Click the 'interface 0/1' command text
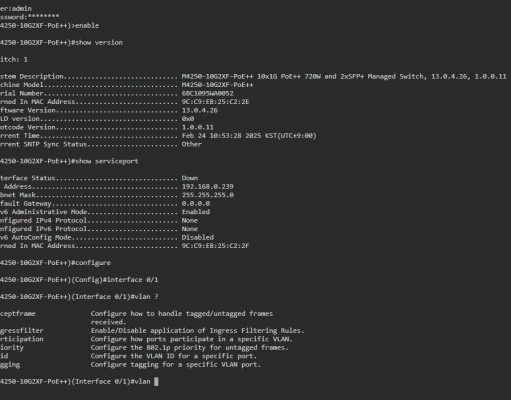This screenshot has width=511, height=400. click(x=132, y=280)
